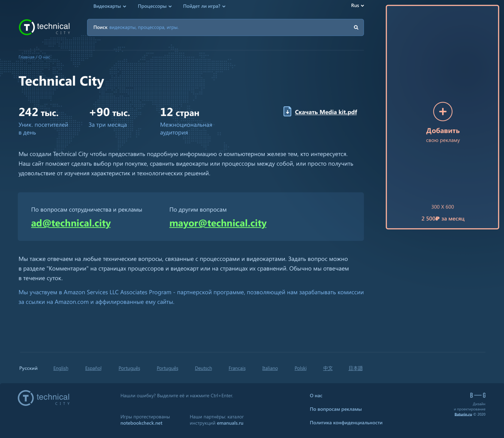Image resolution: width=504 pixels, height=438 pixels.
Task: Open the notebookcheck.net partner link
Action: (x=141, y=423)
